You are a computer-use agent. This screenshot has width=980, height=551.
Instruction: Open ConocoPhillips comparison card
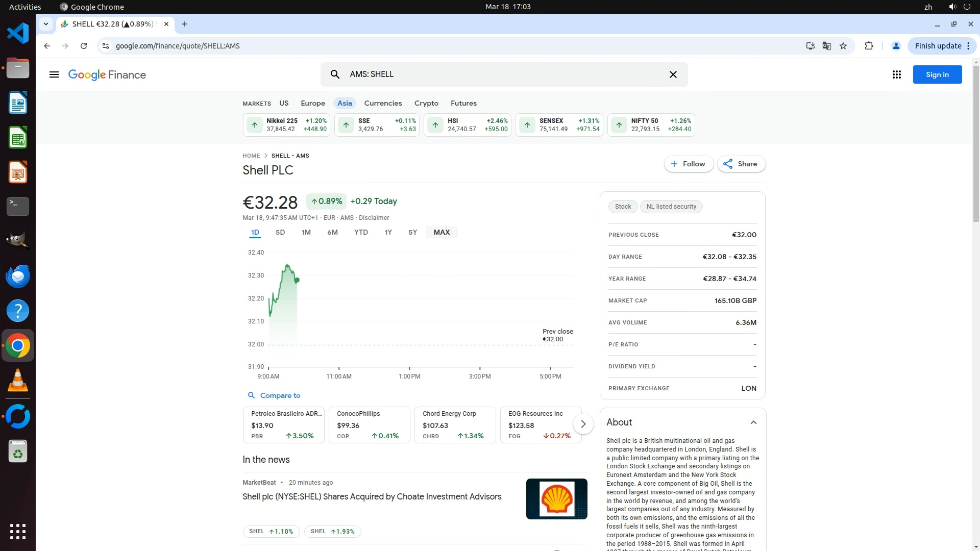pyautogui.click(x=369, y=424)
